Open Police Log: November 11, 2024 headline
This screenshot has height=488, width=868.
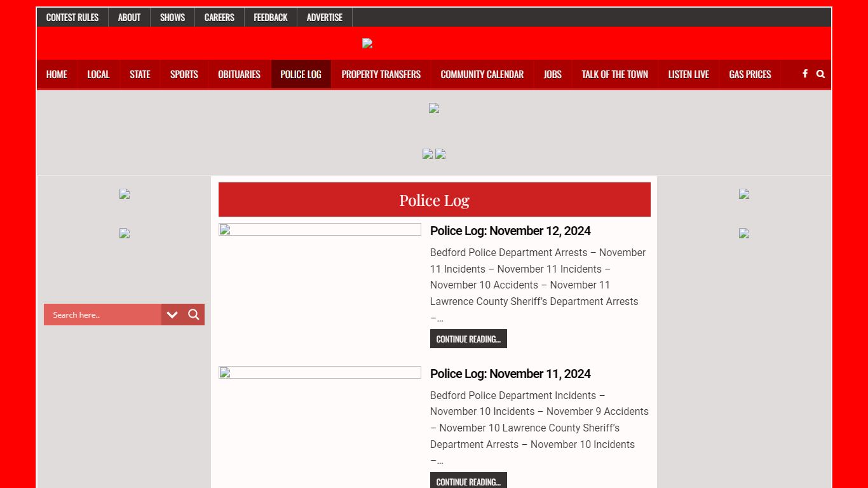(x=510, y=374)
